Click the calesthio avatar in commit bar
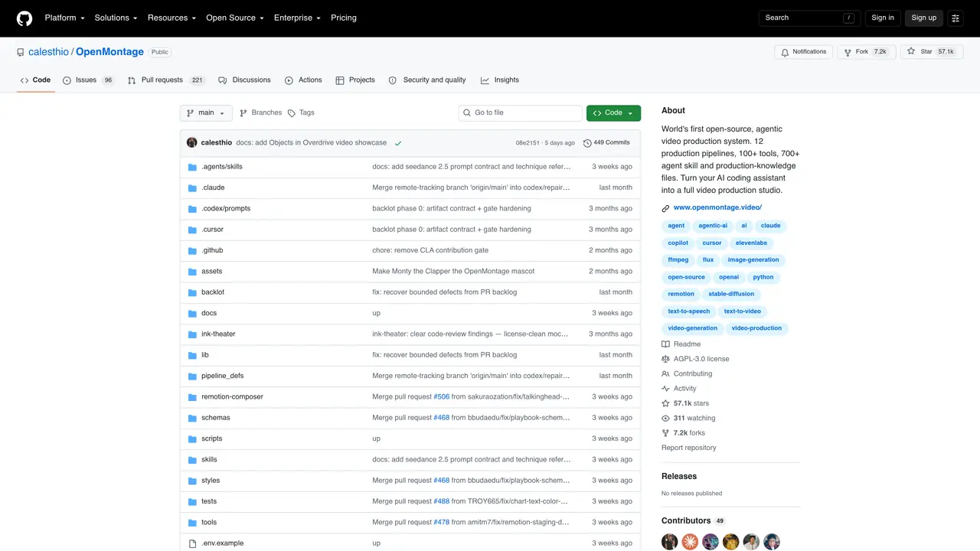980x551 pixels. click(192, 142)
